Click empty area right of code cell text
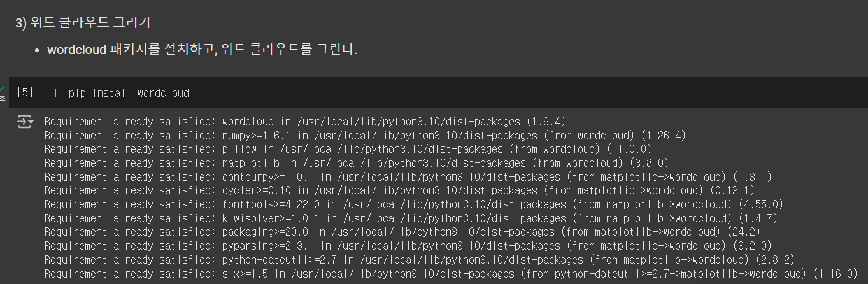Viewport: 868px width, 284px height. pos(529,94)
